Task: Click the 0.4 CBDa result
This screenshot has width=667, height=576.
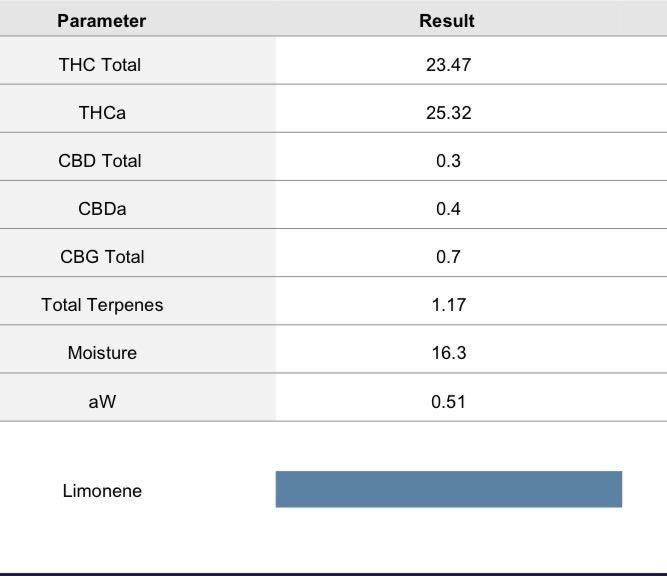Action: [448, 209]
